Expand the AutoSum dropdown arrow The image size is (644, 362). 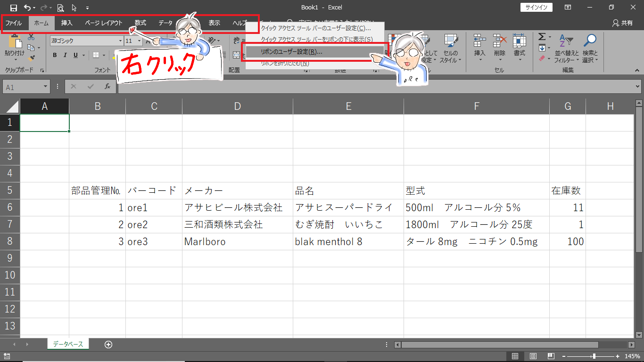pyautogui.click(x=550, y=37)
